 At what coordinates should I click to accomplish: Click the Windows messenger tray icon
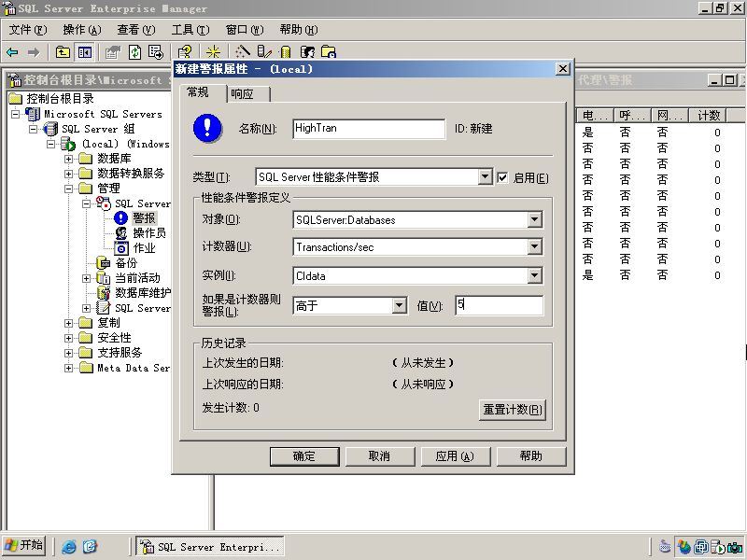[684, 547]
